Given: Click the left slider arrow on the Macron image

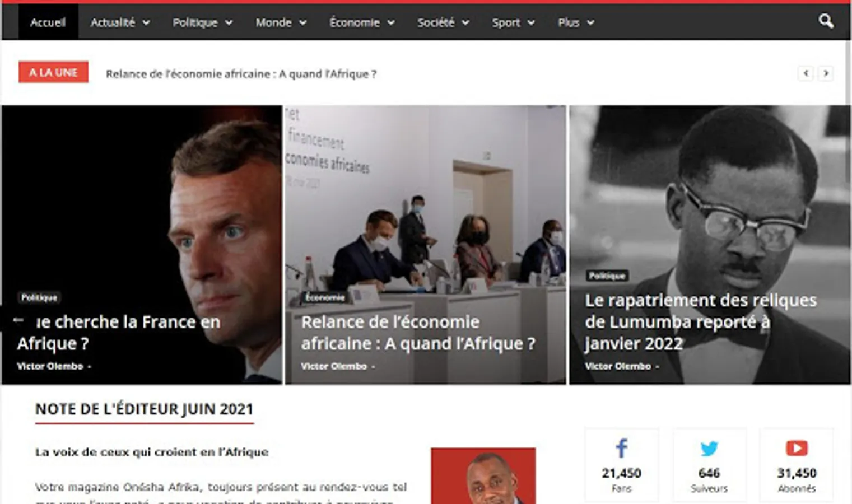Looking at the screenshot, I should coord(18,320).
